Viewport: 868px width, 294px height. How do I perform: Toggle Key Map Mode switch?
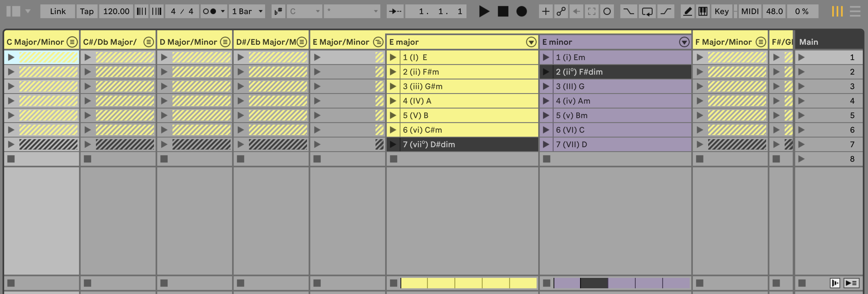click(x=721, y=11)
